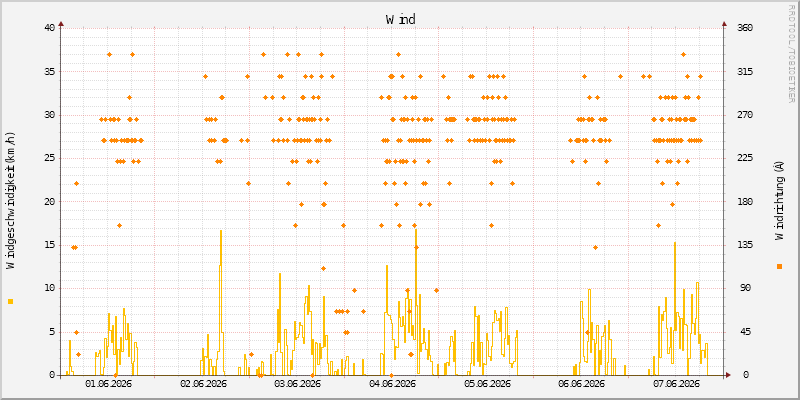
Task: Click the Windrichtung axis label
Action: click(779, 200)
